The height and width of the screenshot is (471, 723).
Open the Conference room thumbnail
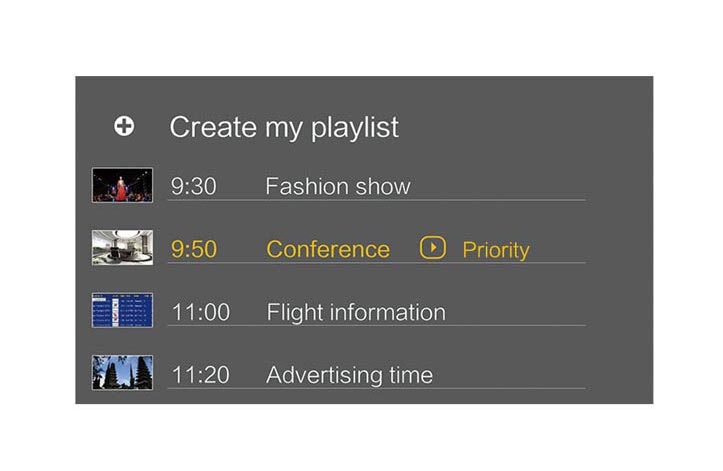coord(122,248)
